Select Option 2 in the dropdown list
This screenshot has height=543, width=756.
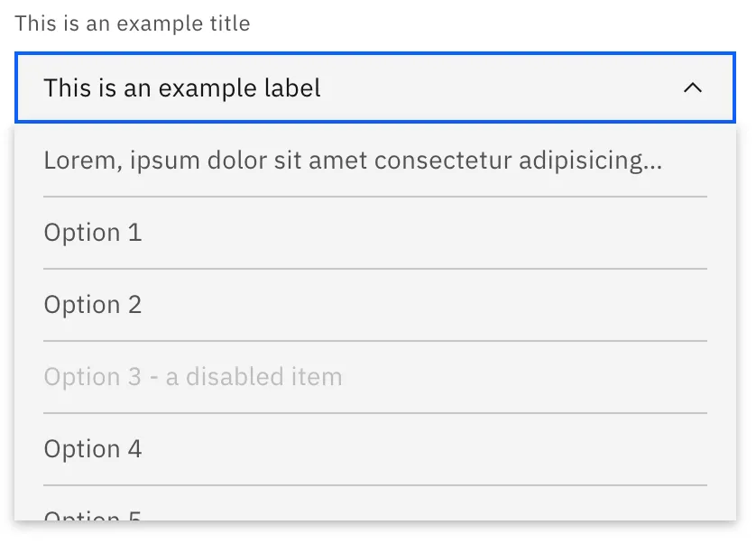point(93,305)
